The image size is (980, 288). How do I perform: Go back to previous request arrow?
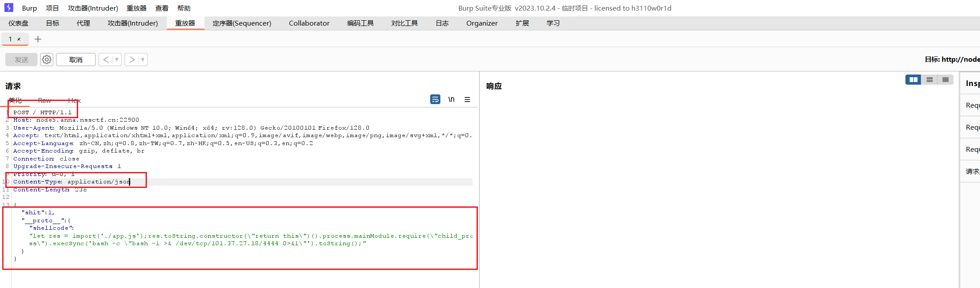(106, 60)
